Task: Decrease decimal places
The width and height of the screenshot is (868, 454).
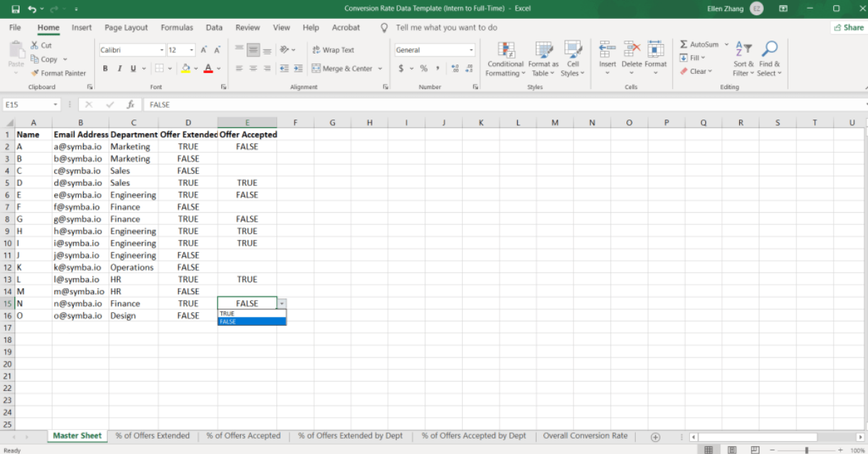Action: click(x=469, y=69)
